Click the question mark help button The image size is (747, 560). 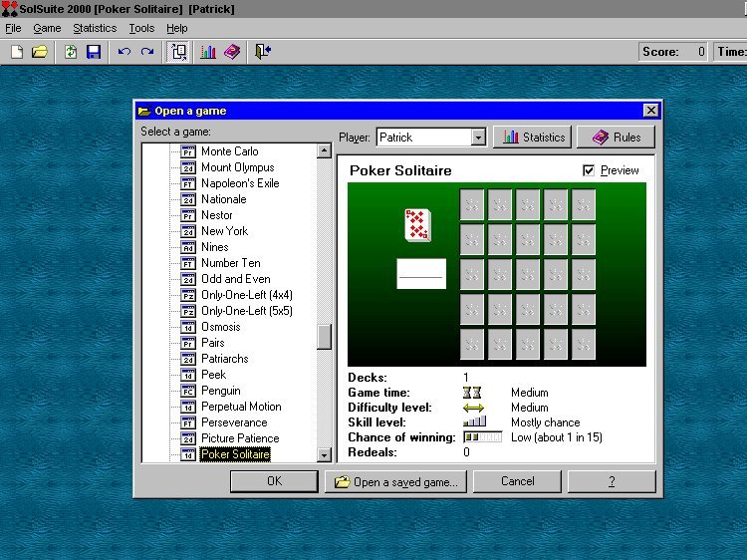coord(612,481)
